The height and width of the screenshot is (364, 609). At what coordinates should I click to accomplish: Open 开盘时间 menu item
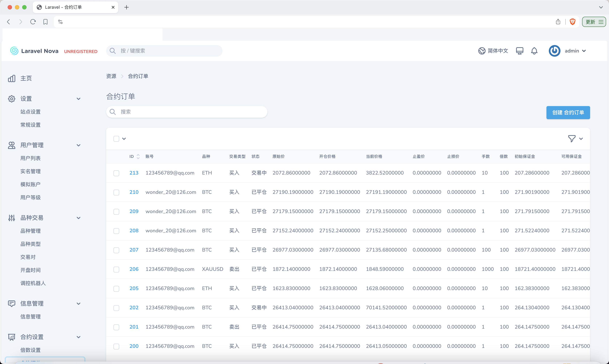pos(30,270)
